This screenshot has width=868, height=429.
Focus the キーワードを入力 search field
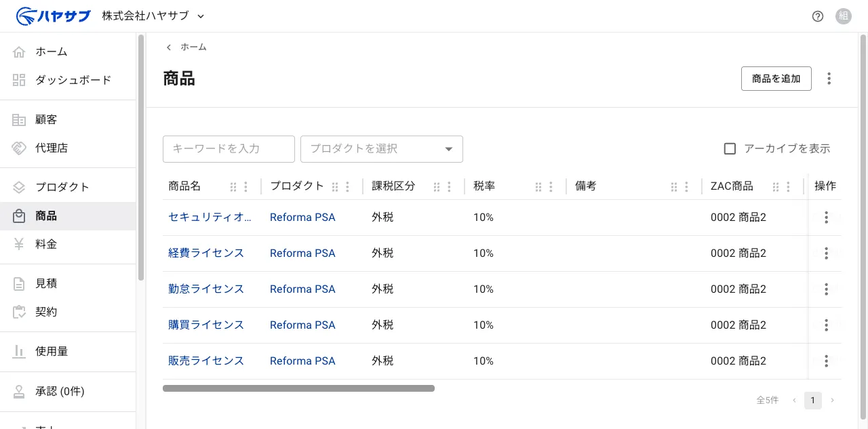tap(229, 149)
